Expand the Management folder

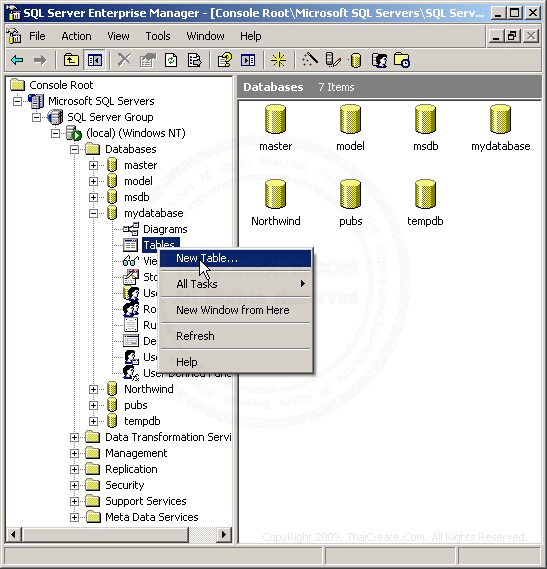tap(74, 453)
